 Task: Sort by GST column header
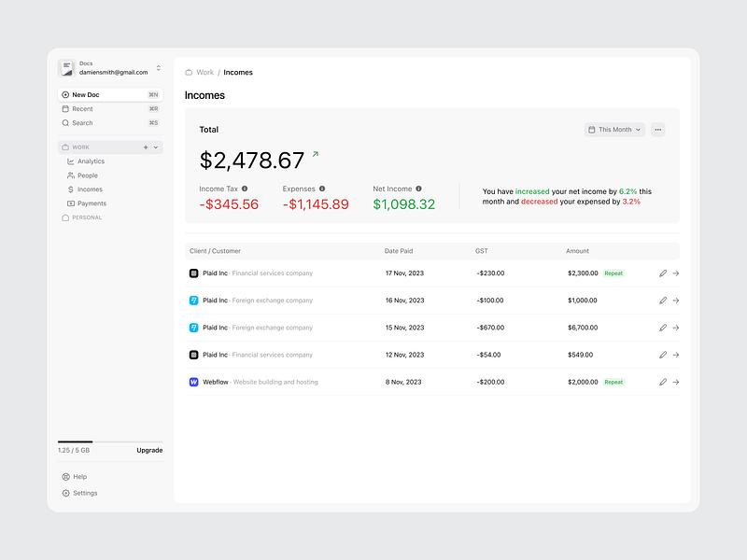point(481,251)
